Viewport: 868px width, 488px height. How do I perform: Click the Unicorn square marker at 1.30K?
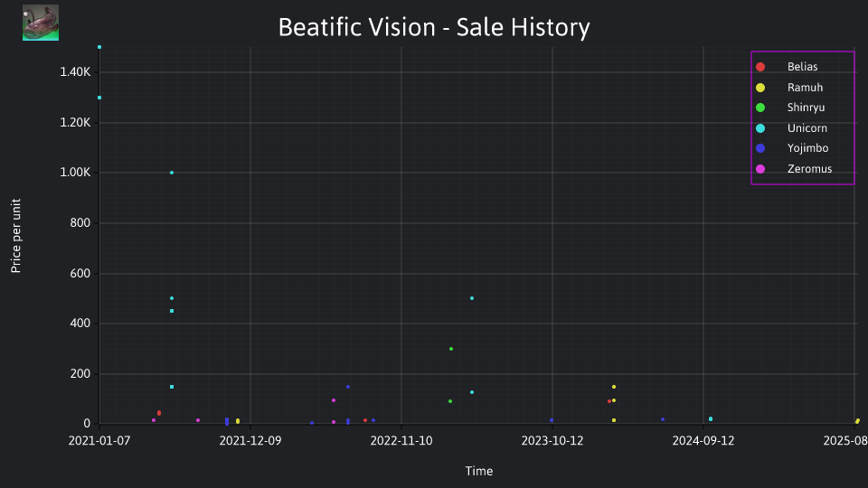(99, 98)
